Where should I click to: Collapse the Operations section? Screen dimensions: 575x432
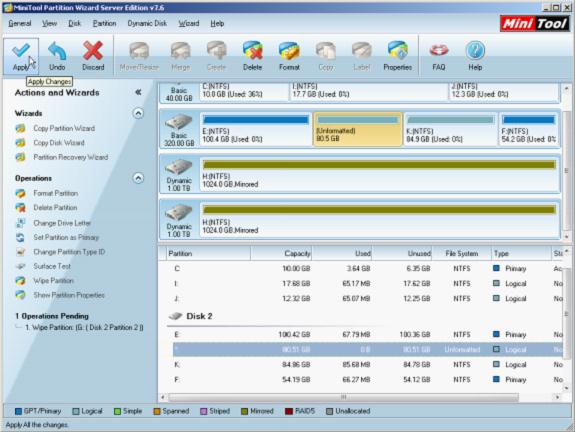pyautogui.click(x=138, y=178)
